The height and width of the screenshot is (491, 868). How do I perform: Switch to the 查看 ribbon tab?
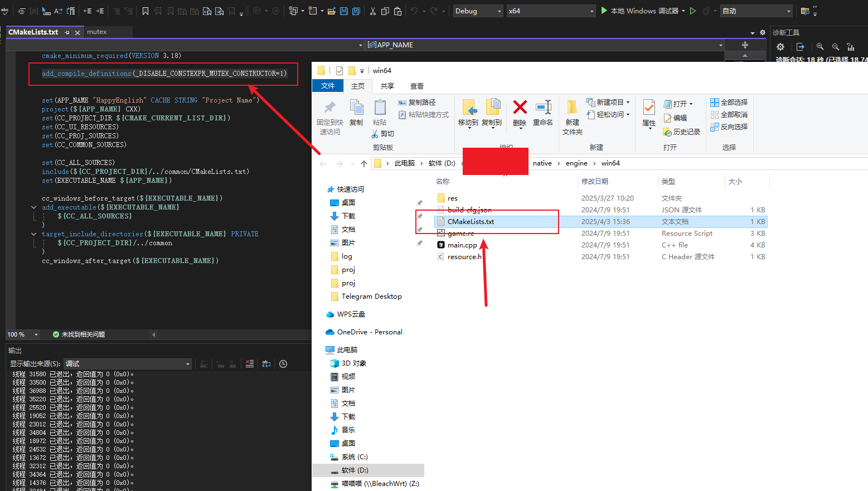[417, 86]
